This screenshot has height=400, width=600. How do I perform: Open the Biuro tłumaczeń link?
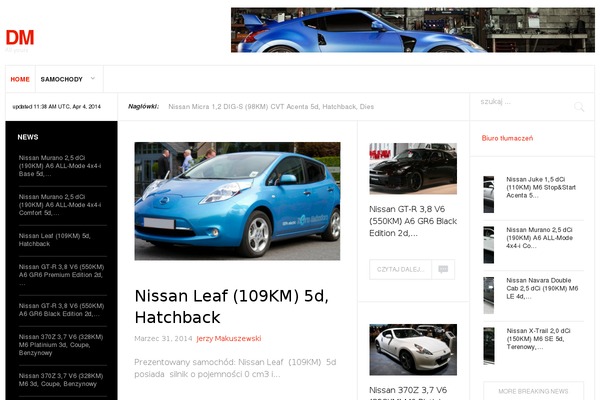[x=507, y=138]
